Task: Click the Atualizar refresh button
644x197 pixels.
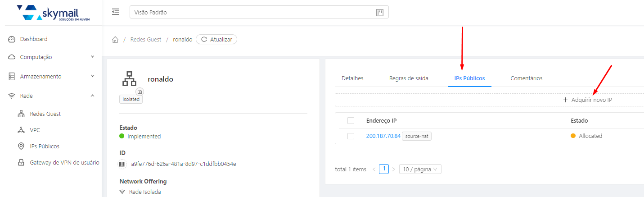Action: pos(216,40)
